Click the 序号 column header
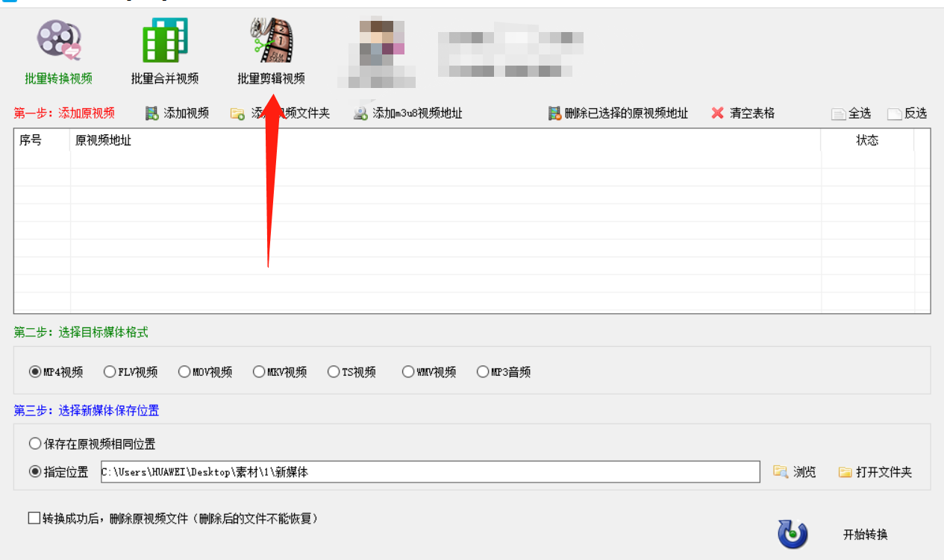The width and height of the screenshot is (944, 560). [31, 140]
